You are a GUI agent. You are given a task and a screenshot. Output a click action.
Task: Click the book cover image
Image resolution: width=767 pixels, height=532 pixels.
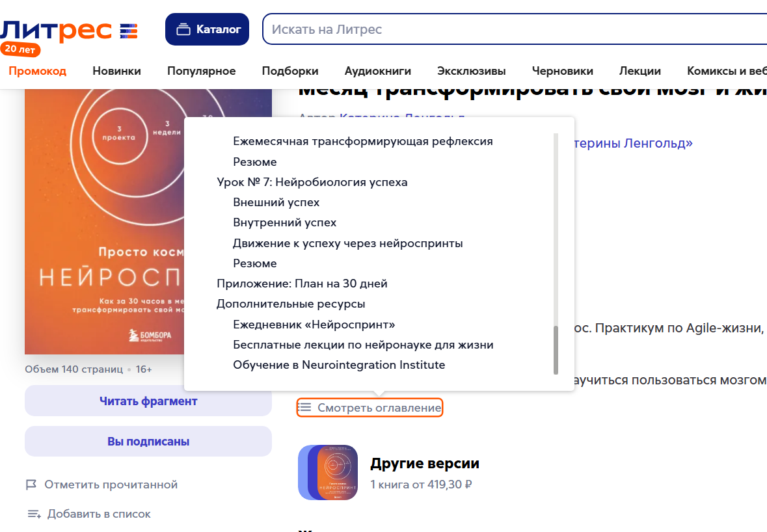click(105, 222)
